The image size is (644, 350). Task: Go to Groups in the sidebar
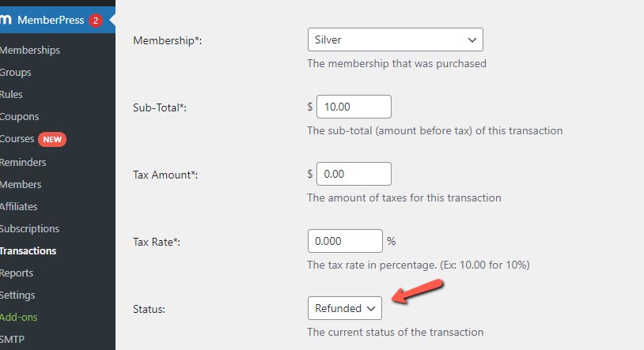click(16, 72)
